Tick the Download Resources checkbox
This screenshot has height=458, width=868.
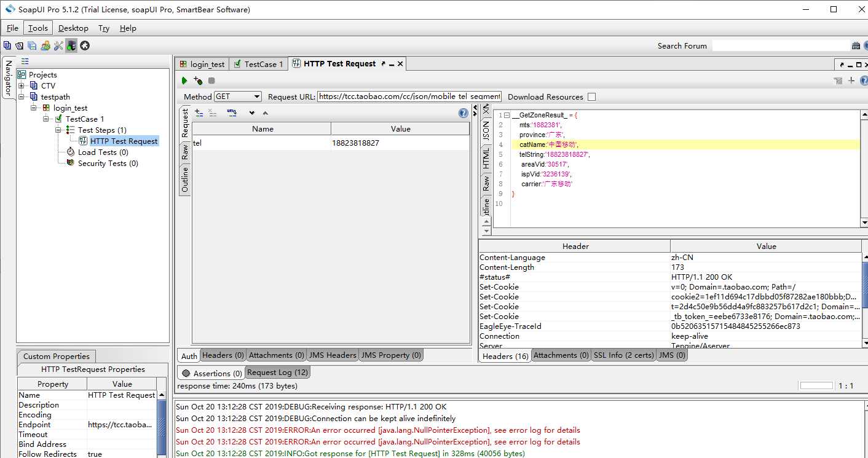tap(591, 97)
